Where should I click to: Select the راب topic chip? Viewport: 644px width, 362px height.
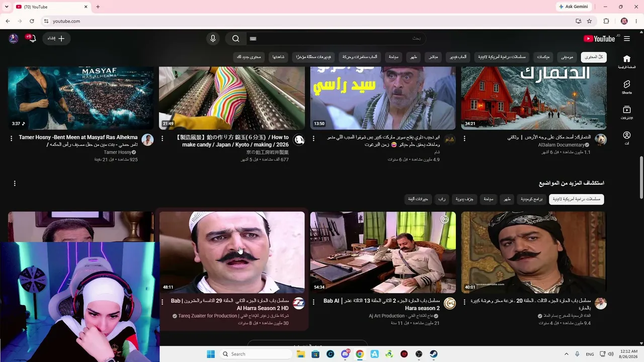coord(441,199)
